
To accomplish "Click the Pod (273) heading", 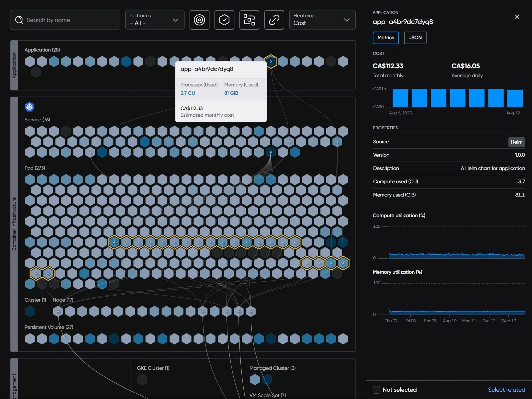I will 35,168.
